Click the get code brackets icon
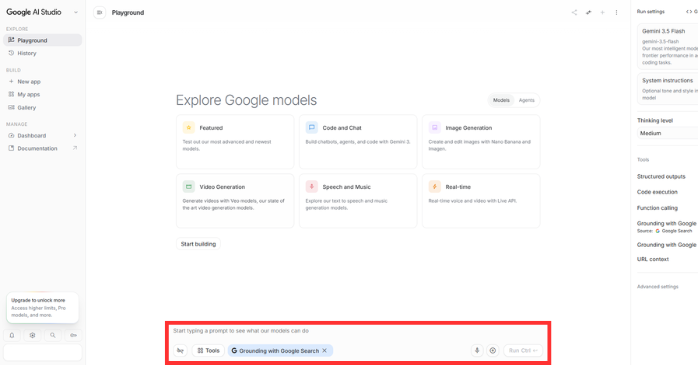This screenshot has height=365, width=698. 689,12
